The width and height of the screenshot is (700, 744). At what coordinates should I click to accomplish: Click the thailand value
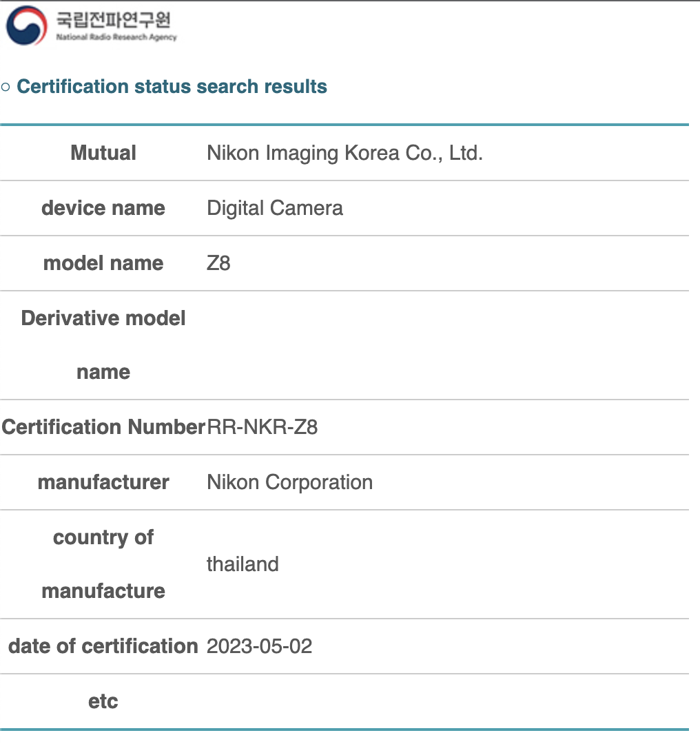pyautogui.click(x=243, y=564)
